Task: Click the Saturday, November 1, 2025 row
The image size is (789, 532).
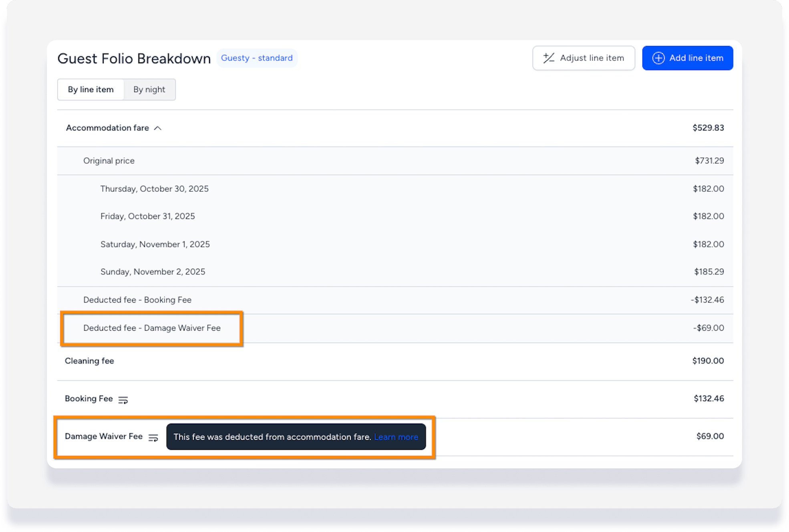Action: point(155,244)
